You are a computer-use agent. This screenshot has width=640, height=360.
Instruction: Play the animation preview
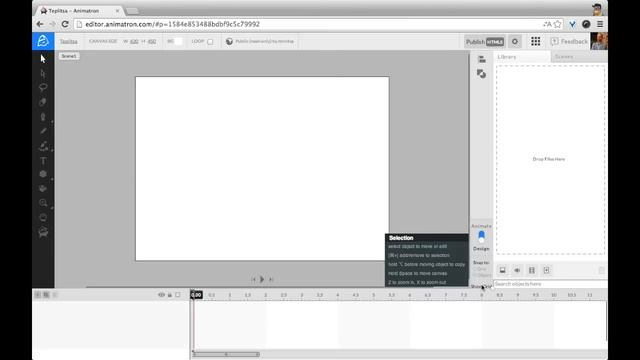pos(262,279)
